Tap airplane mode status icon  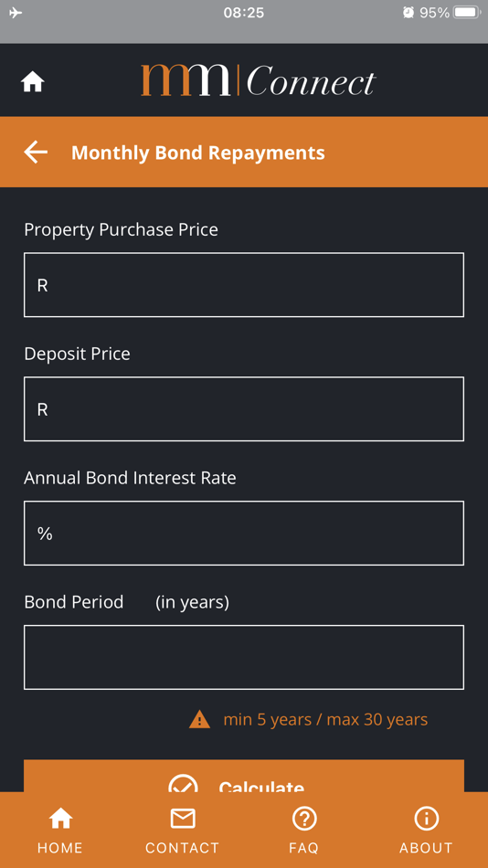point(16,12)
